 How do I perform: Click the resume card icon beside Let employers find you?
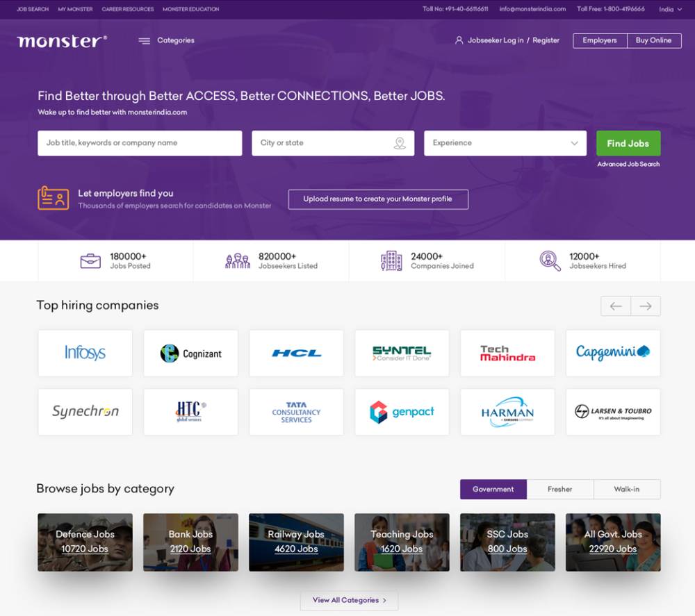tap(54, 198)
